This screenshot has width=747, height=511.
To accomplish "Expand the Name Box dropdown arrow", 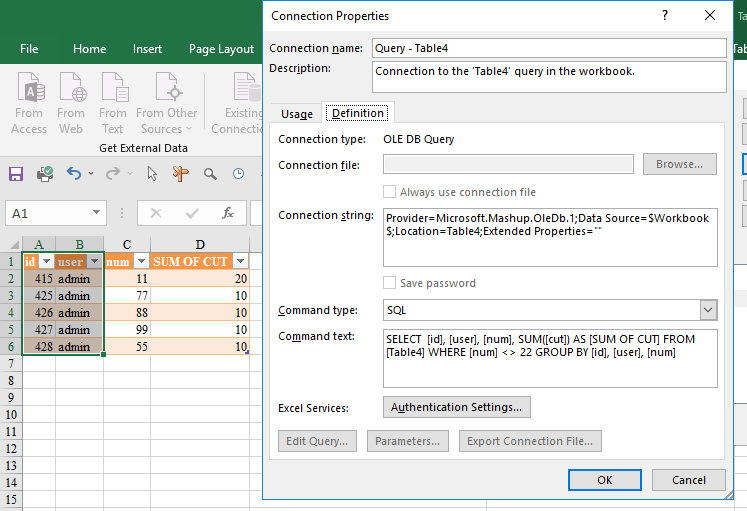I will click(x=96, y=213).
